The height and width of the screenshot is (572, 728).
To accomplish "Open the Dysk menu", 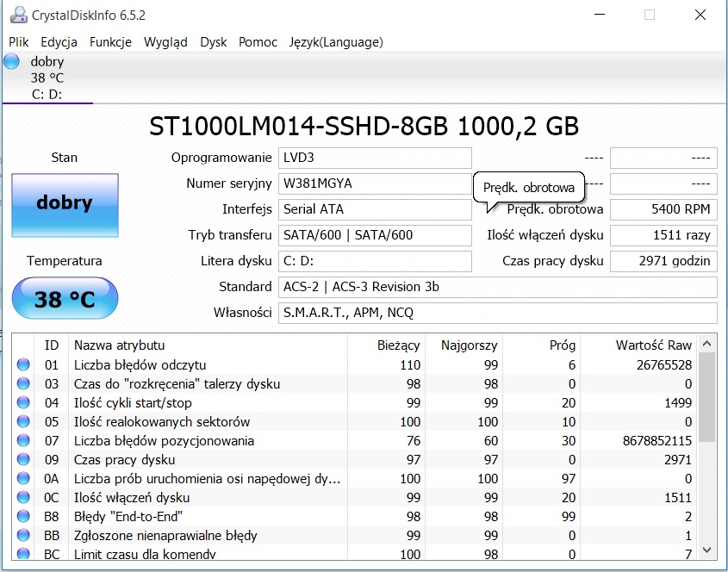I will (214, 42).
